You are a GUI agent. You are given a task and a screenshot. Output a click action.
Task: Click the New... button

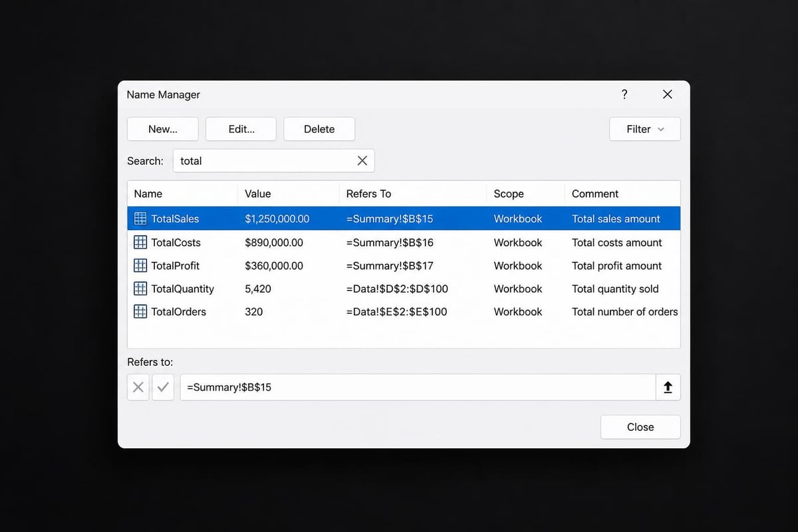click(163, 129)
